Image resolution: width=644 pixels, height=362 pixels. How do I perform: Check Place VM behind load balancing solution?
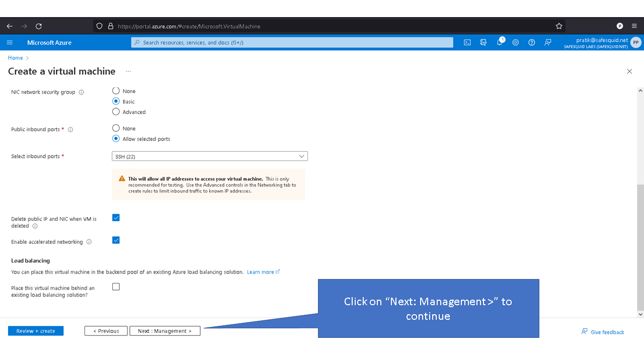click(116, 287)
